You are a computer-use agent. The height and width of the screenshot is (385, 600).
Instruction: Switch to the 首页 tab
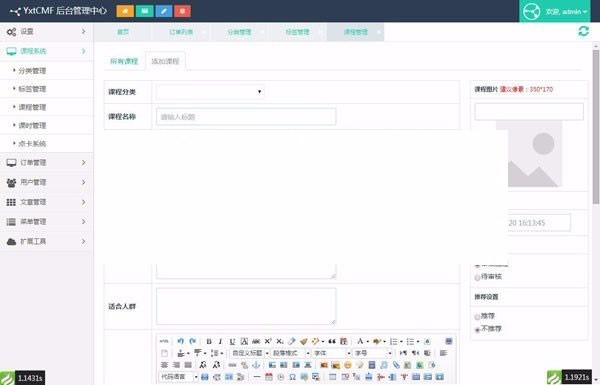[123, 32]
